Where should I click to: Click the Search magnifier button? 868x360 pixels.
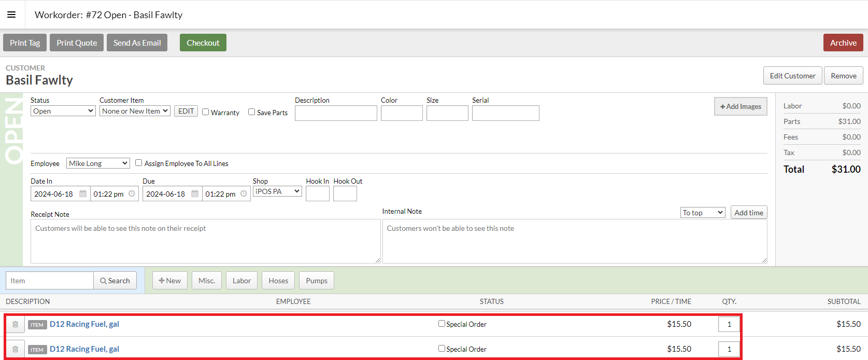tap(115, 281)
